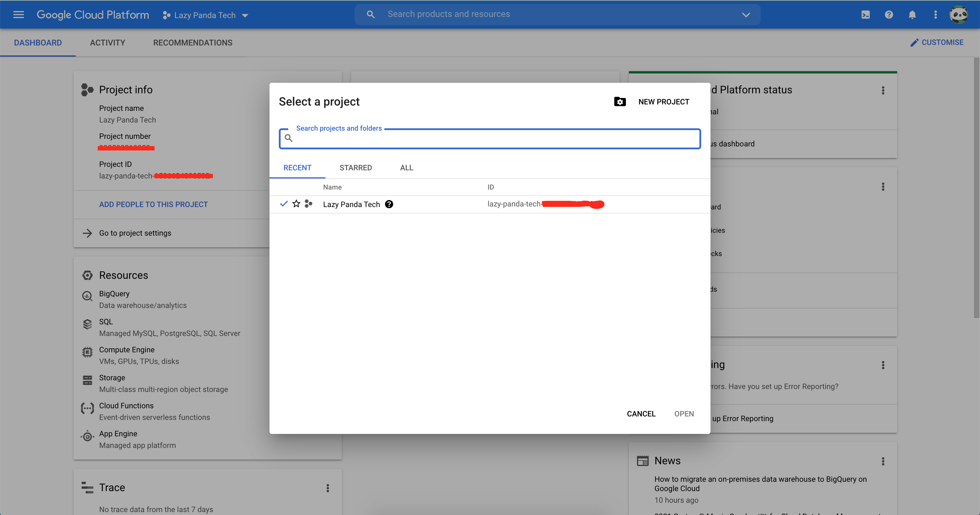Select the STARRED tab
Image resolution: width=980 pixels, height=515 pixels.
356,168
